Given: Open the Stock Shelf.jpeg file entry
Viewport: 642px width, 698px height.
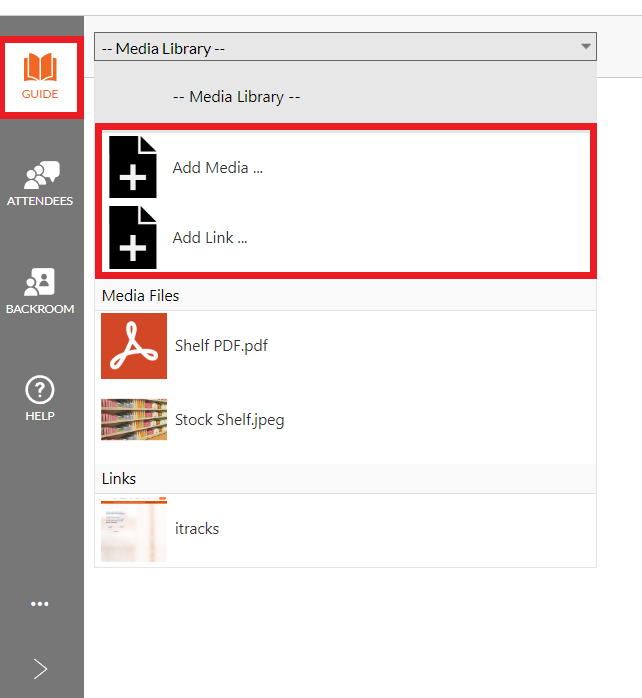Looking at the screenshot, I should click(345, 419).
